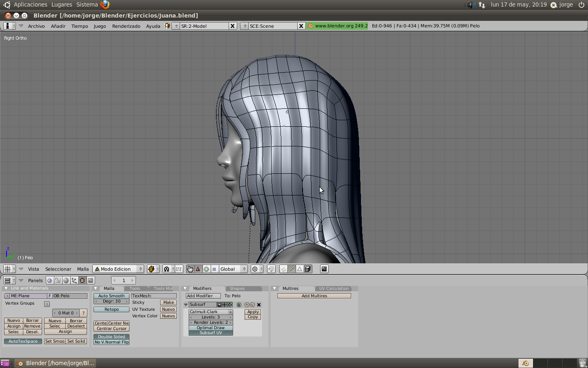Open the Modo Edicion mode dropdown
Viewport: 588px width, 368px height.
(x=118, y=269)
